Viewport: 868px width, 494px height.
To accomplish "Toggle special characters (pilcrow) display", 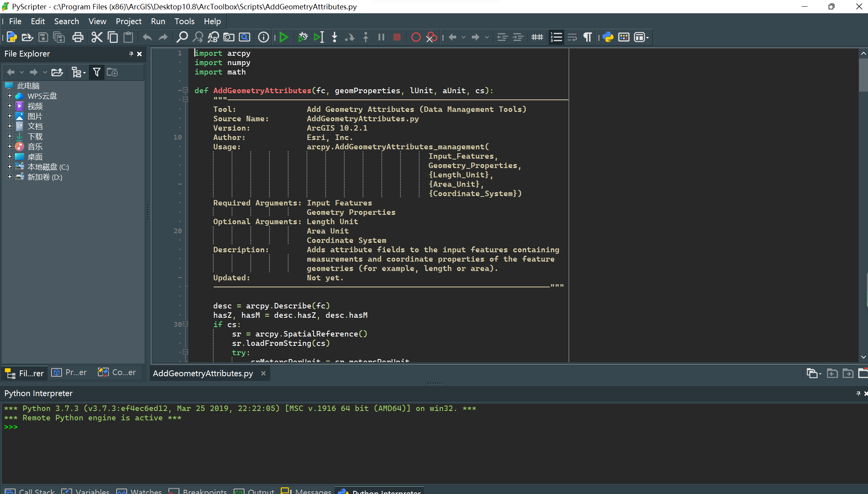I will (x=587, y=37).
